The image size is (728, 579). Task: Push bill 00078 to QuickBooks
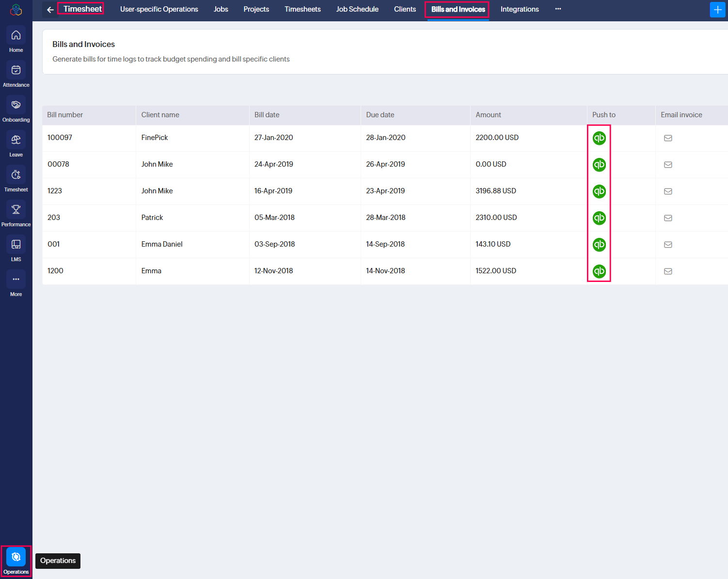[x=599, y=165]
